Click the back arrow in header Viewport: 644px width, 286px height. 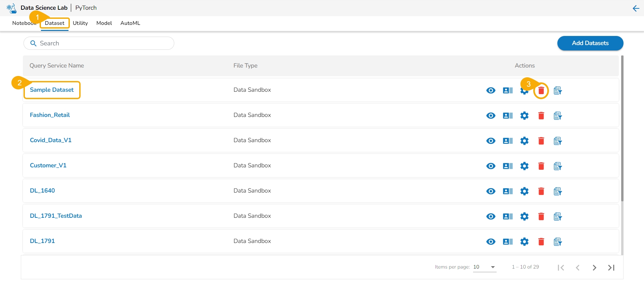point(636,8)
